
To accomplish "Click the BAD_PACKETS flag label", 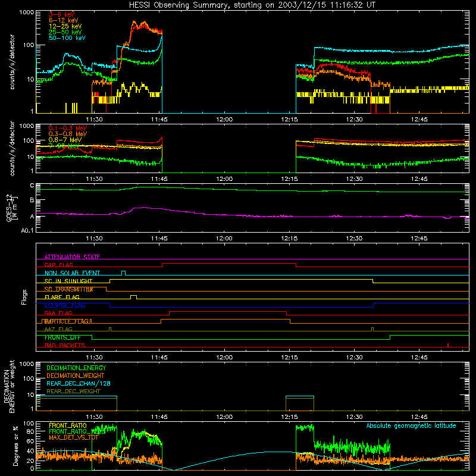I will point(65,345).
